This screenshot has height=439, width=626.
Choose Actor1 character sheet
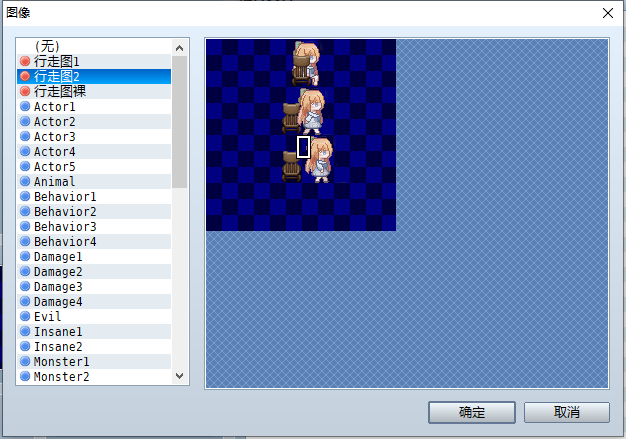pyautogui.click(x=94, y=107)
